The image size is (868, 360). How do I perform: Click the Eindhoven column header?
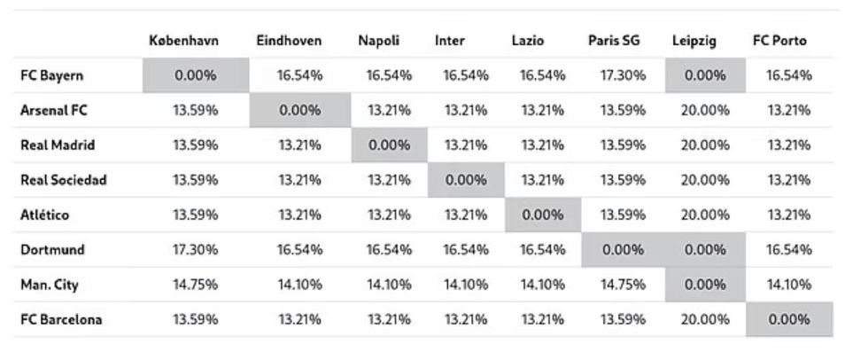click(289, 41)
